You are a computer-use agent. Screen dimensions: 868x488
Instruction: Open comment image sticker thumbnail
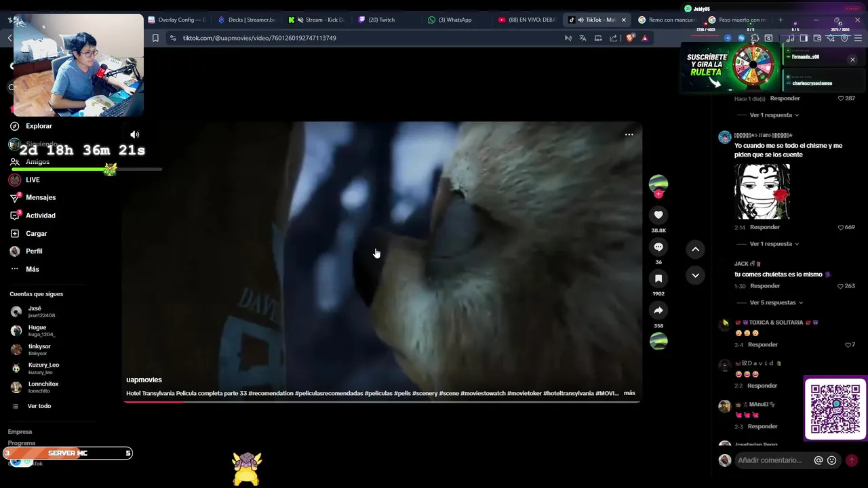click(x=762, y=191)
